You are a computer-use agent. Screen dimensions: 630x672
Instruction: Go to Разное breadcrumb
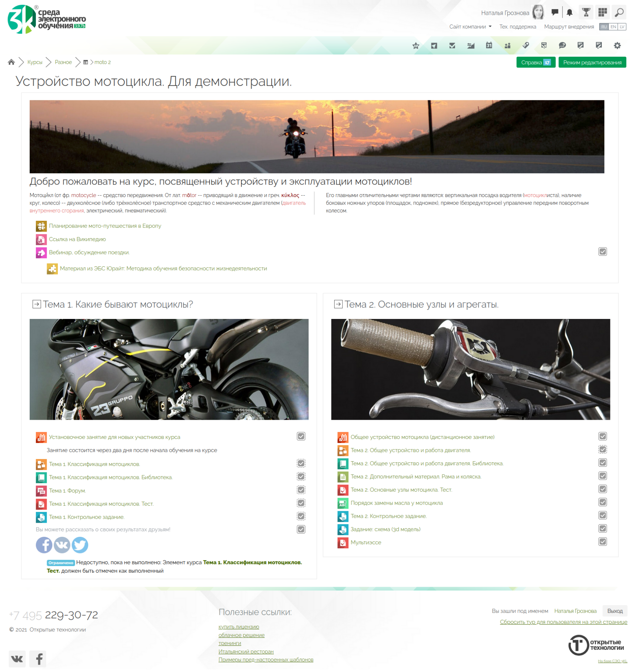[x=63, y=62]
